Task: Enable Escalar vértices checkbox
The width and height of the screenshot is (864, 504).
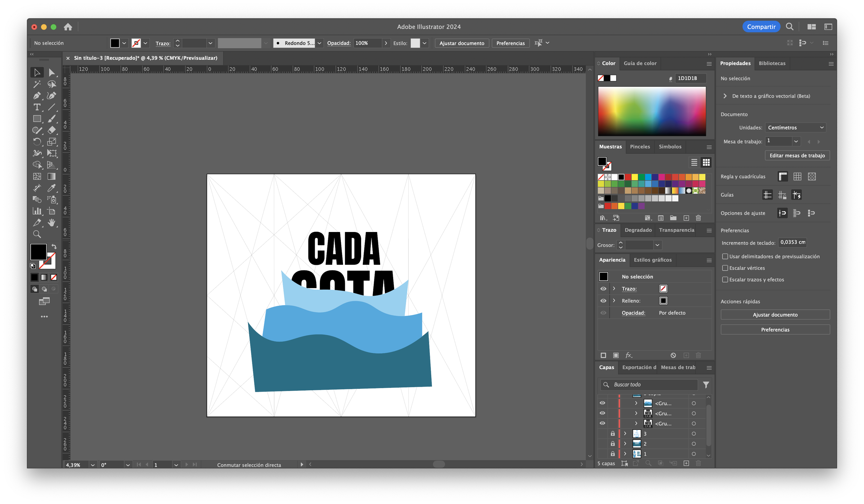Action: 725,268
